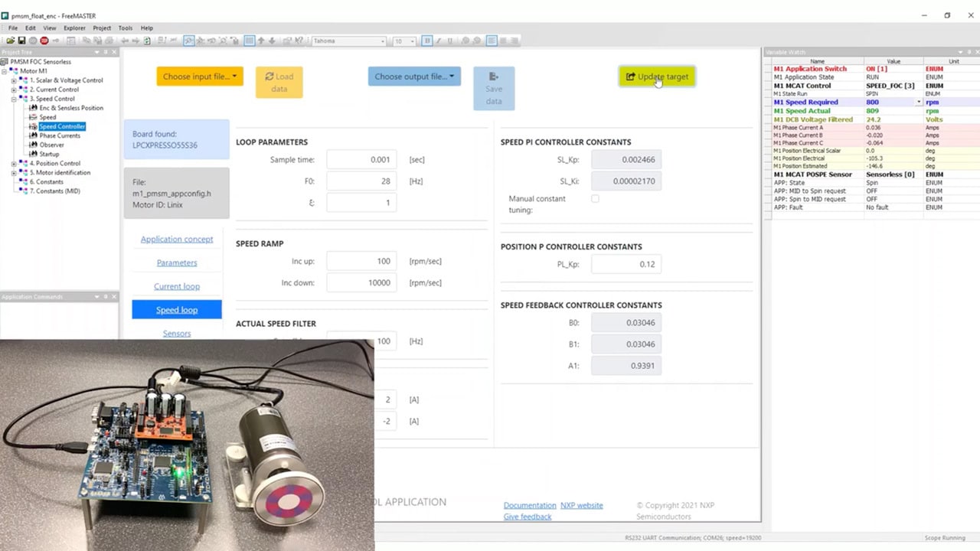
Task: Open the Tahoma font name combo box
Action: [349, 41]
